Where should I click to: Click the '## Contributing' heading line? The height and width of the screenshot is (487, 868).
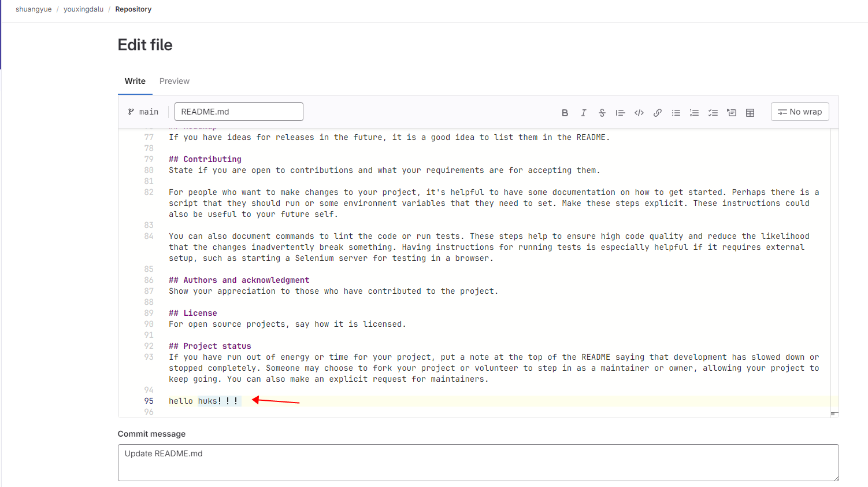tap(205, 159)
